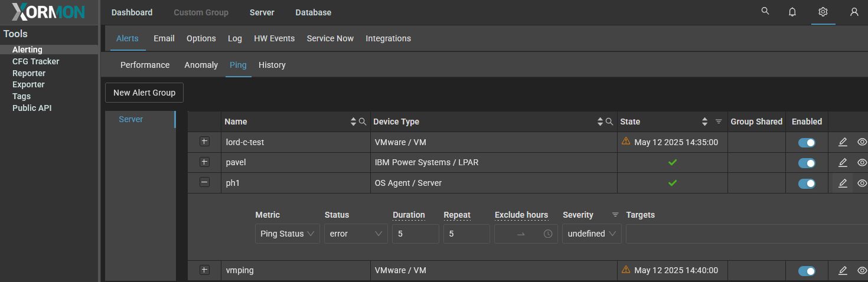This screenshot has height=282, width=868.
Task: Toggle Enabled switch for vmping
Action: coord(806,271)
